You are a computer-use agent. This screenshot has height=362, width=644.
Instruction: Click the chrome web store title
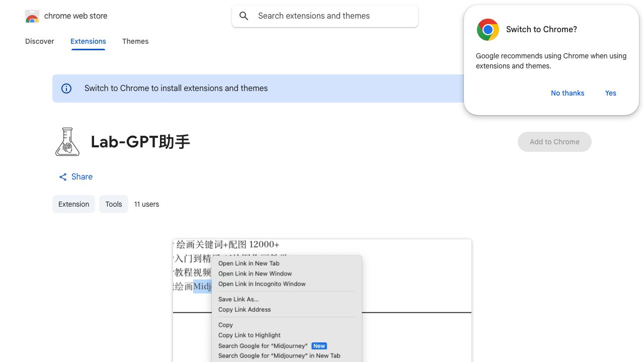click(76, 16)
